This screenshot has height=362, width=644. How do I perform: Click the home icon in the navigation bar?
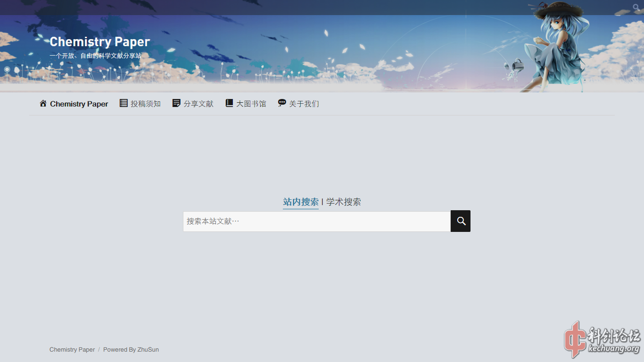point(43,103)
